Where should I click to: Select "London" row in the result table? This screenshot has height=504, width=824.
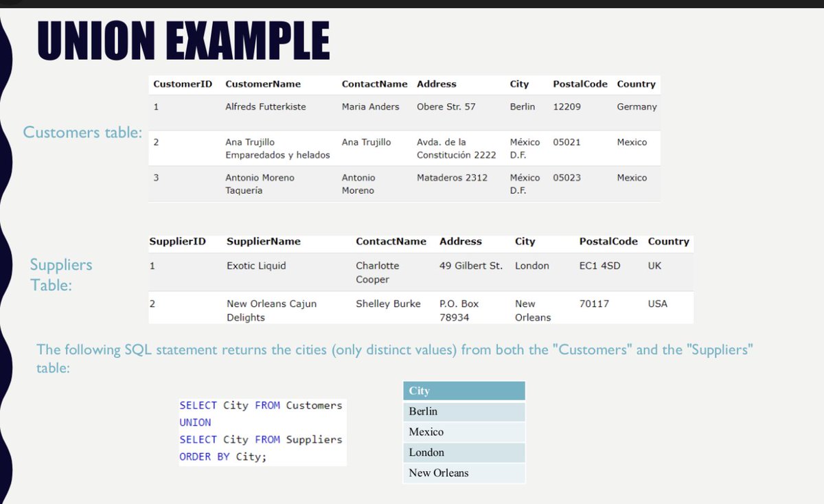[x=463, y=453]
